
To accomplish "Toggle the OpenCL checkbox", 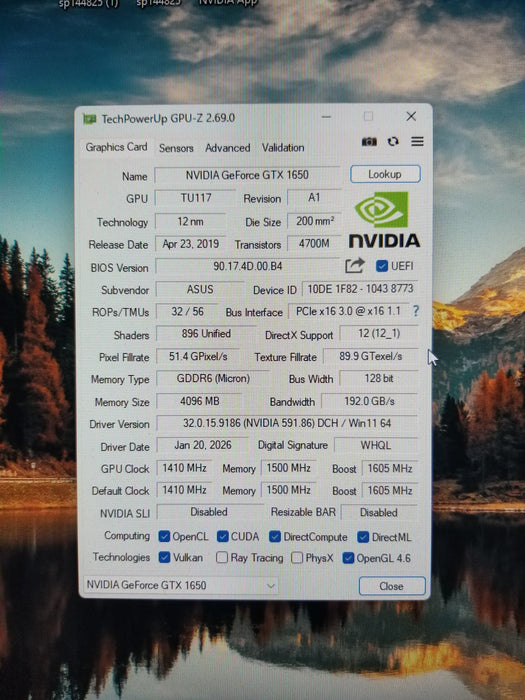I will [164, 536].
